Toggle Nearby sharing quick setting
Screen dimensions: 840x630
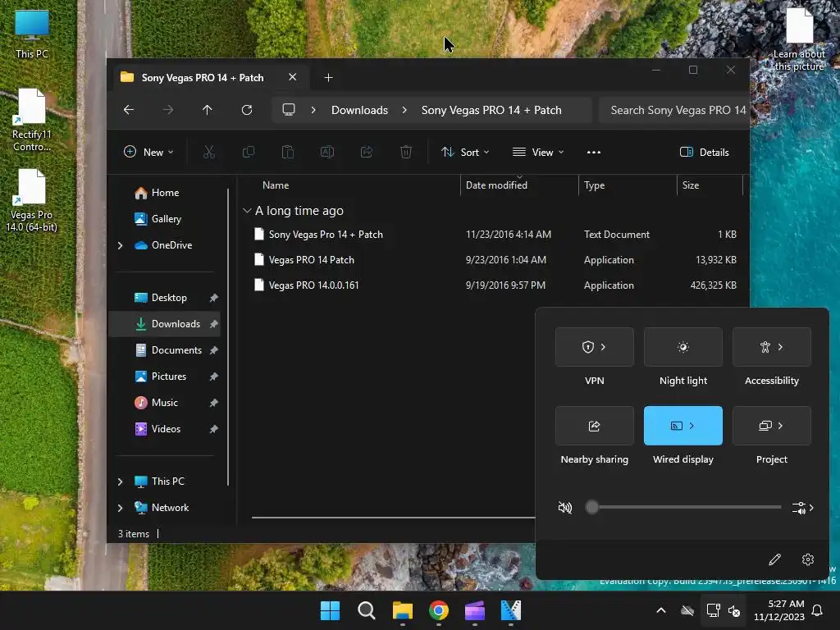(595, 426)
